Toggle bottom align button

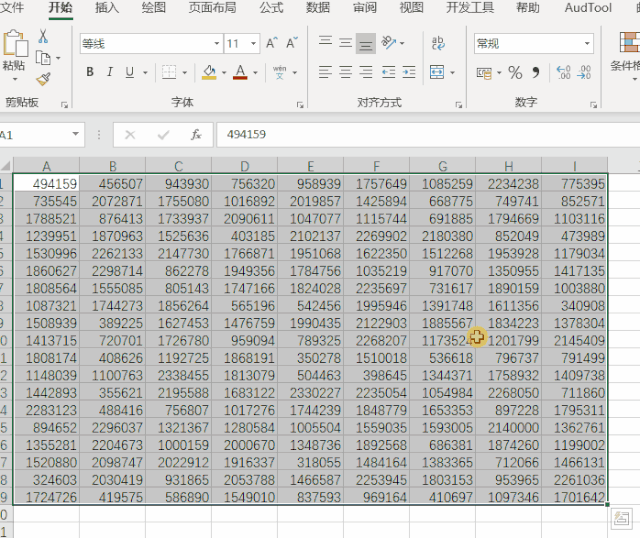pyautogui.click(x=366, y=43)
